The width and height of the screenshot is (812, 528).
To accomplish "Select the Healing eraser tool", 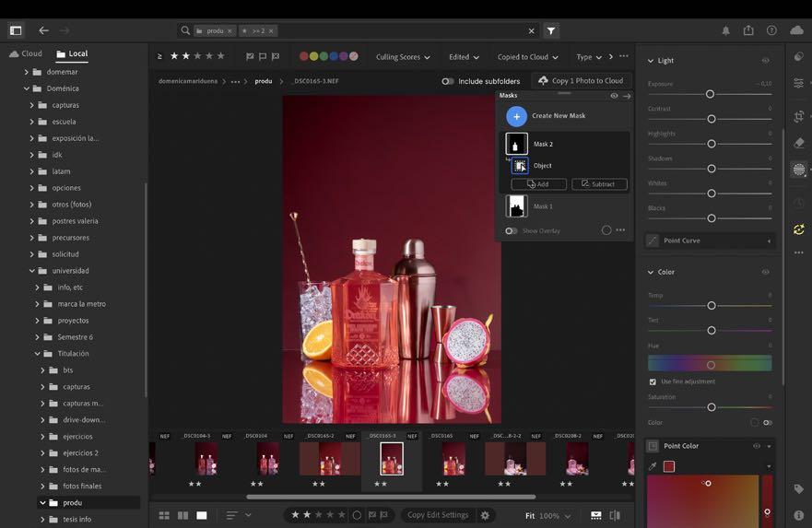I will [x=798, y=143].
